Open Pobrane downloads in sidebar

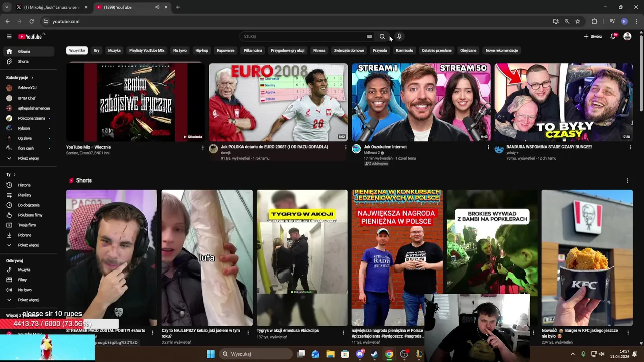pyautogui.click(x=29, y=235)
